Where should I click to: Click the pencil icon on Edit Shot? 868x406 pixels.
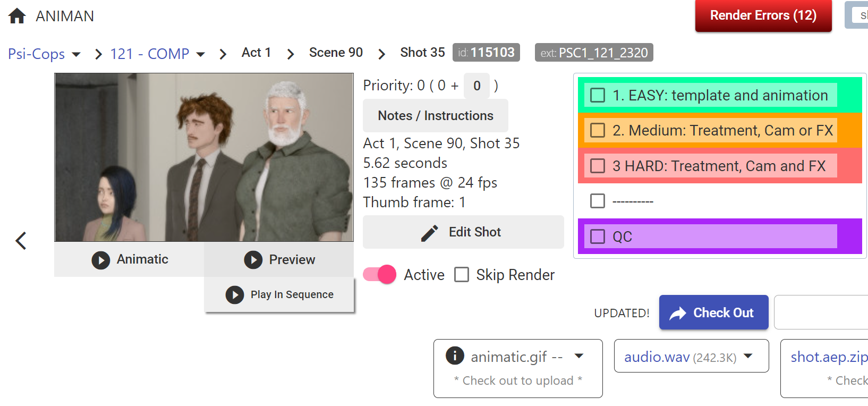coord(429,233)
